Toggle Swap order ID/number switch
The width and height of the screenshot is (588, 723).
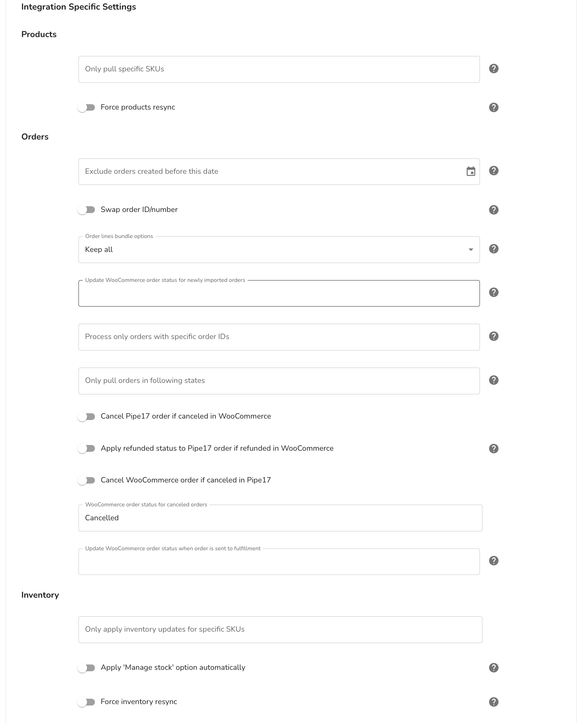(x=86, y=210)
